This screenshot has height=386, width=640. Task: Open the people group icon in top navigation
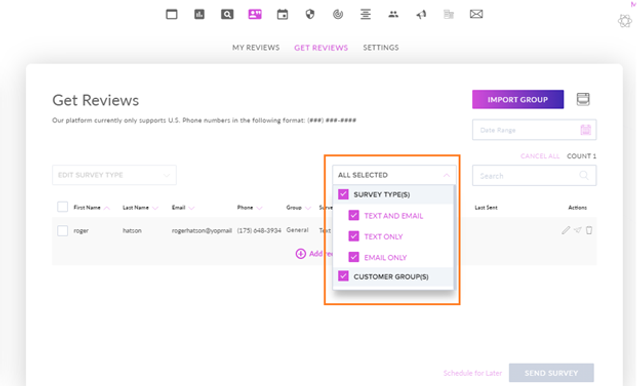[x=393, y=15]
